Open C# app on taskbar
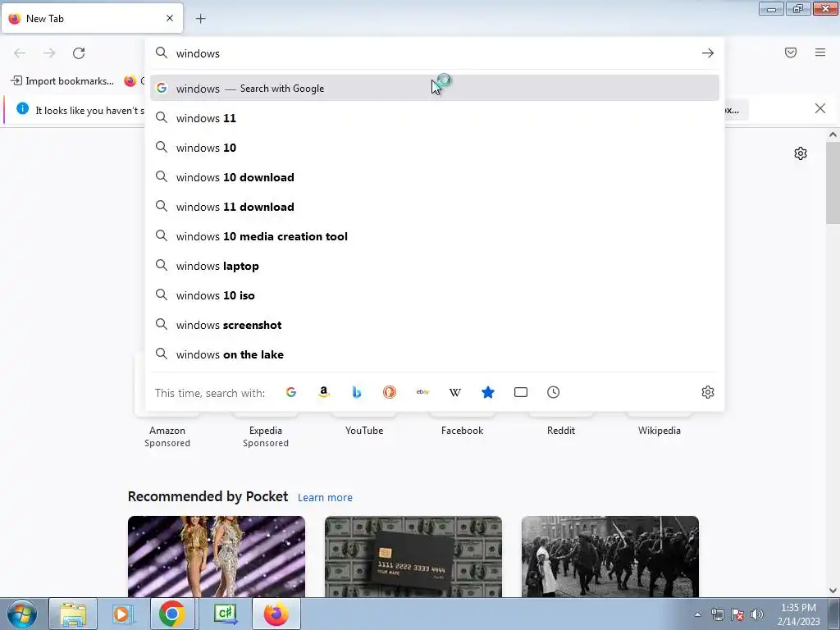This screenshot has width=840, height=630. [226, 614]
